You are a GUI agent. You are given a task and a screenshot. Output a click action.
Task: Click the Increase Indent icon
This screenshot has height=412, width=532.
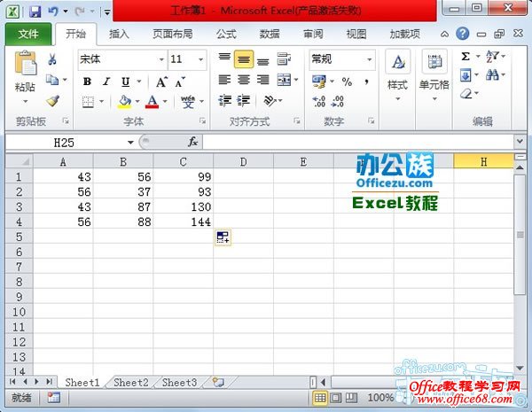click(244, 101)
